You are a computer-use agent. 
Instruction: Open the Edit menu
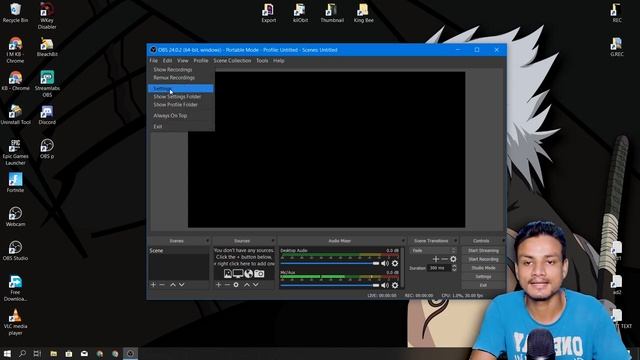click(x=167, y=60)
